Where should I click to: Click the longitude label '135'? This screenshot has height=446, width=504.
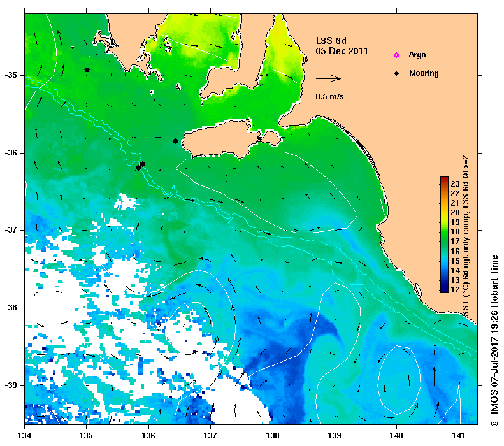86,436
